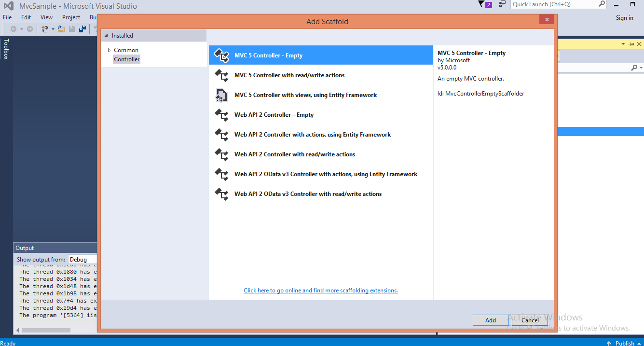Select MVC 5 Controller with read/write actions
644x346 pixels.
click(x=321, y=75)
